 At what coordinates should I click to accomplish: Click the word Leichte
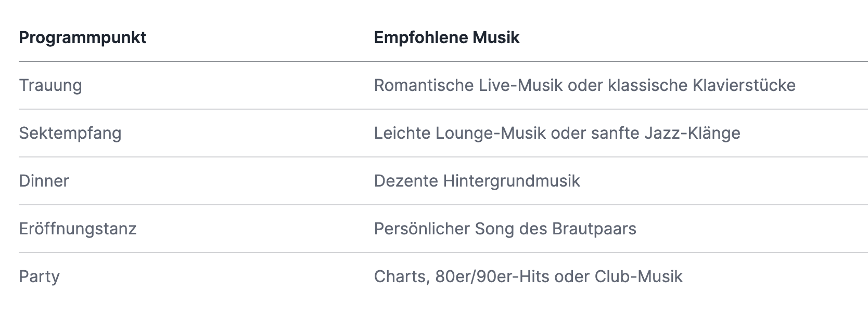coord(402,133)
